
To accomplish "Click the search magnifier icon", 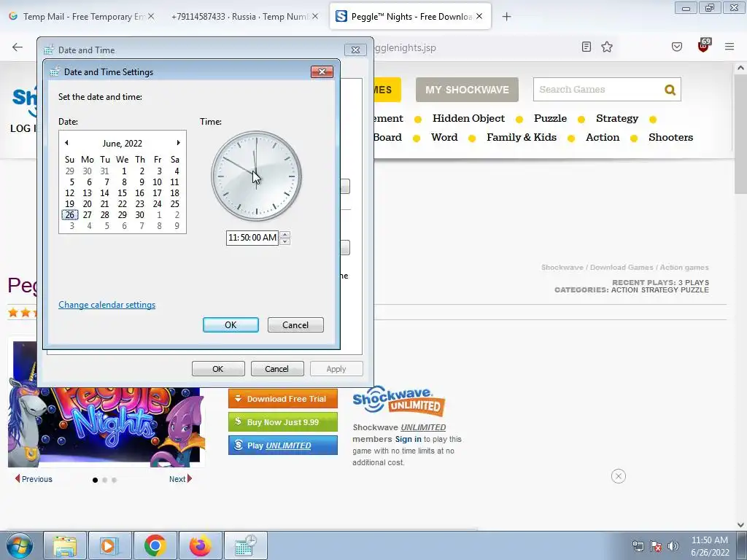I will tap(670, 90).
